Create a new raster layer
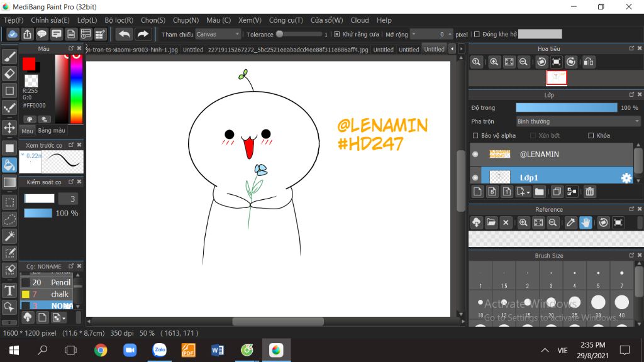The image size is (644, 362). pyautogui.click(x=477, y=192)
